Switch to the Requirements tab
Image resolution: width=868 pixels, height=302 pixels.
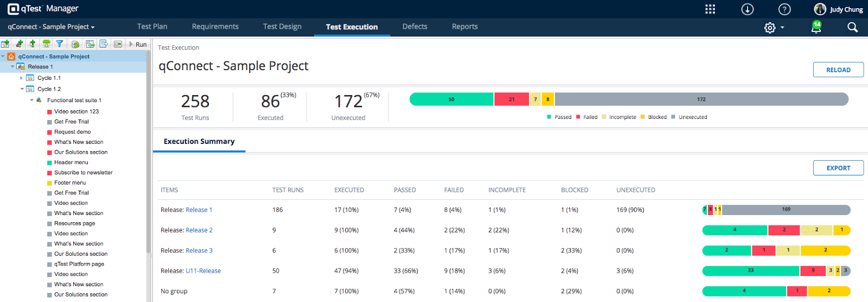point(215,27)
